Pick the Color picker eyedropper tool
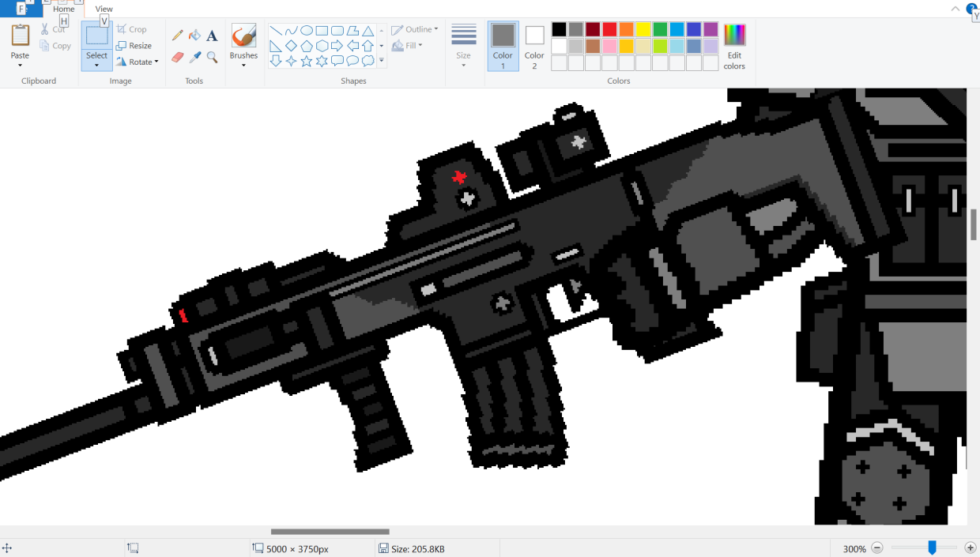This screenshot has width=980, height=557. click(x=194, y=57)
